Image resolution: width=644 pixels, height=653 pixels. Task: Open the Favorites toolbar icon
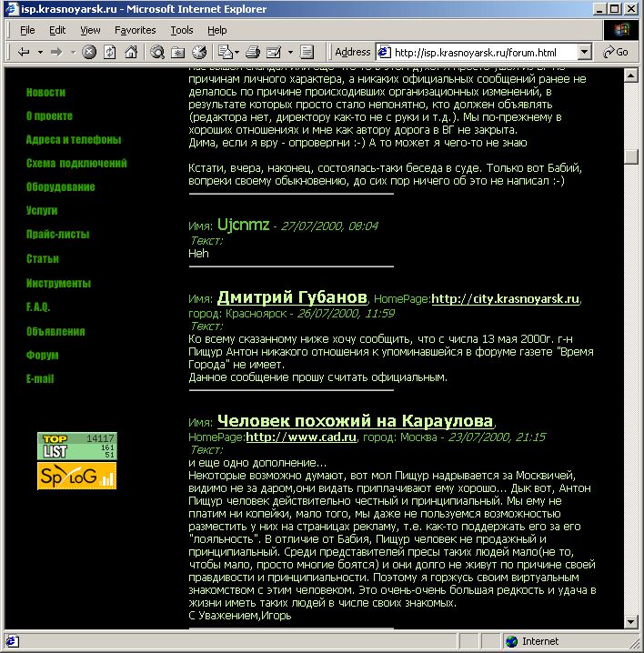click(178, 52)
